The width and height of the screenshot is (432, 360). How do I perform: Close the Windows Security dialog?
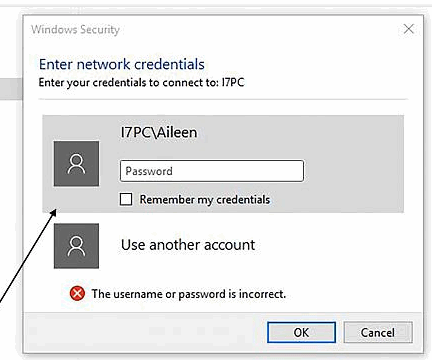[409, 29]
